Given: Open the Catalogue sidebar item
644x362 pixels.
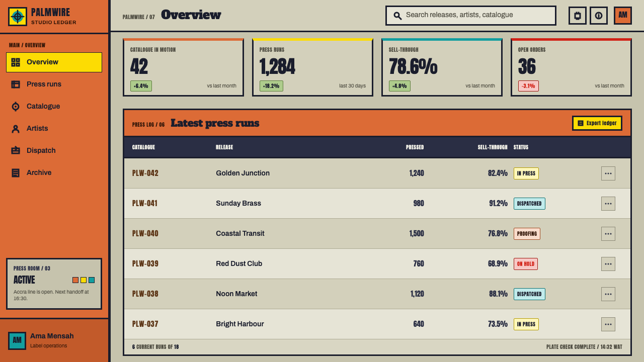Looking at the screenshot, I should [54, 107].
